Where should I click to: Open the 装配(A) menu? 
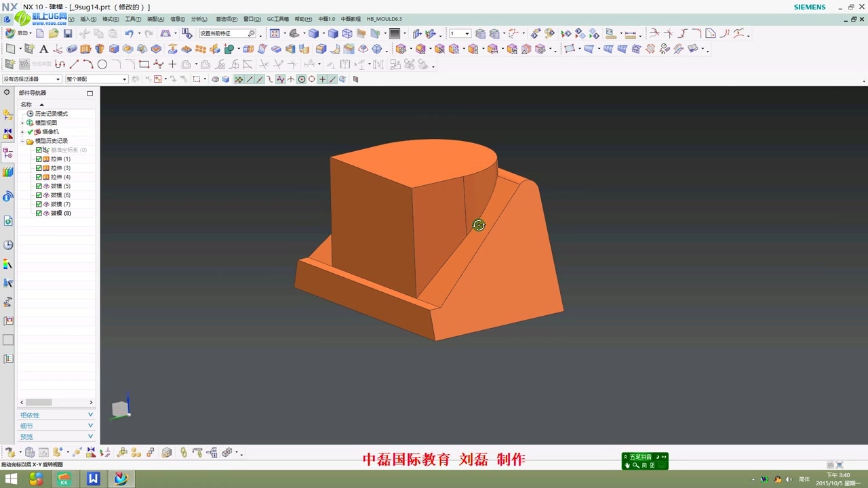pyautogui.click(x=156, y=19)
